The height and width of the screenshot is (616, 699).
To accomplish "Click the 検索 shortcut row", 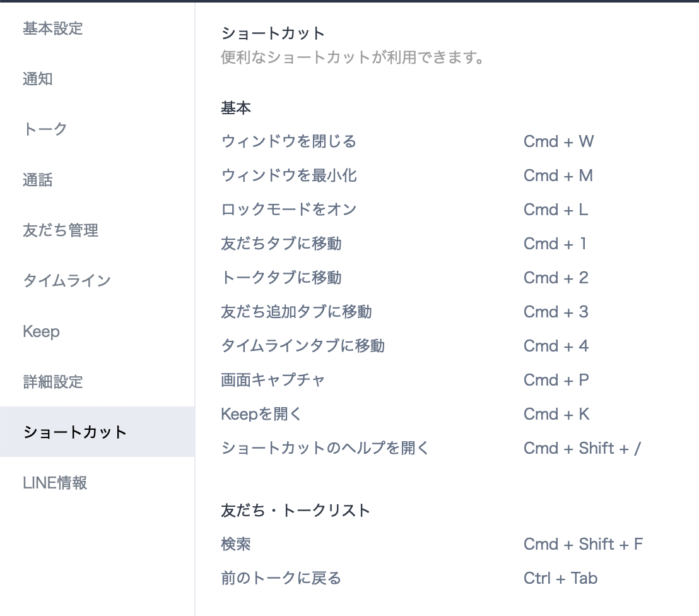I will tap(235, 544).
